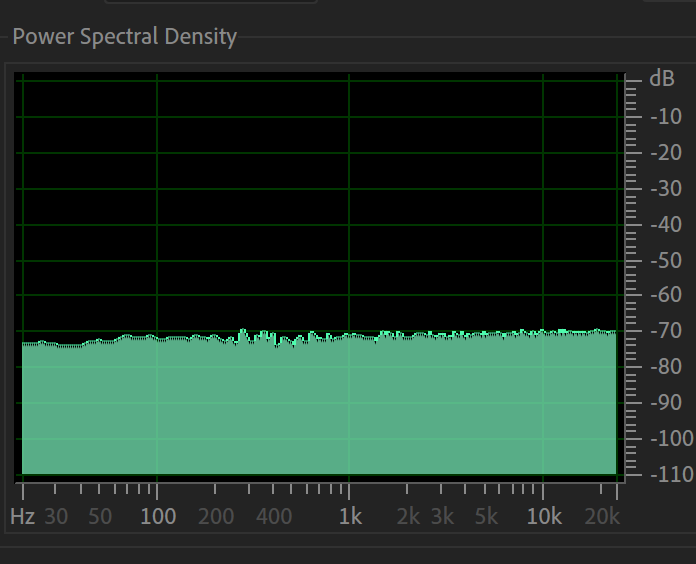Screen dimensions: 696x564
Task: Click the -90 dB scale label
Action: 666,403
